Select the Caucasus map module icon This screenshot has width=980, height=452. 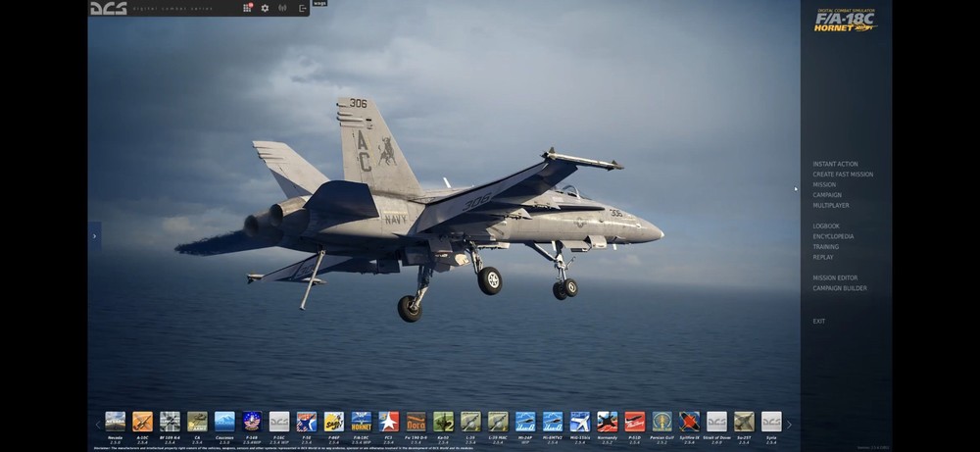224,422
